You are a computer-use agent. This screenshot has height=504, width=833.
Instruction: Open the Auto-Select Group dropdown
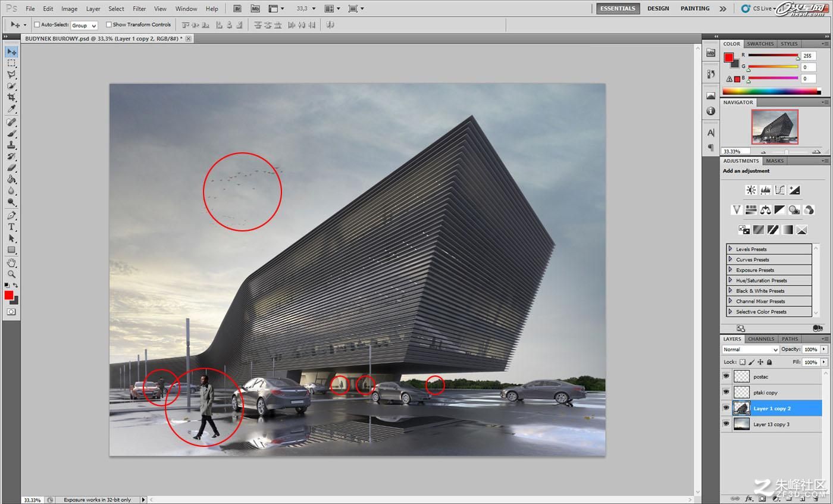click(x=84, y=25)
